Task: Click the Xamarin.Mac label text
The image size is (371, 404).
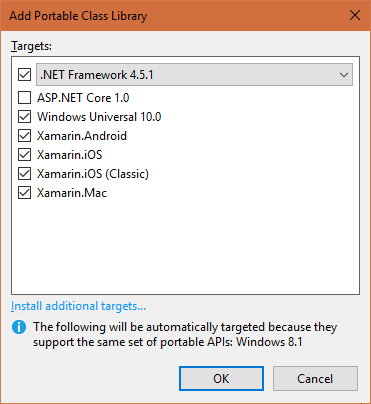Action: pos(72,193)
